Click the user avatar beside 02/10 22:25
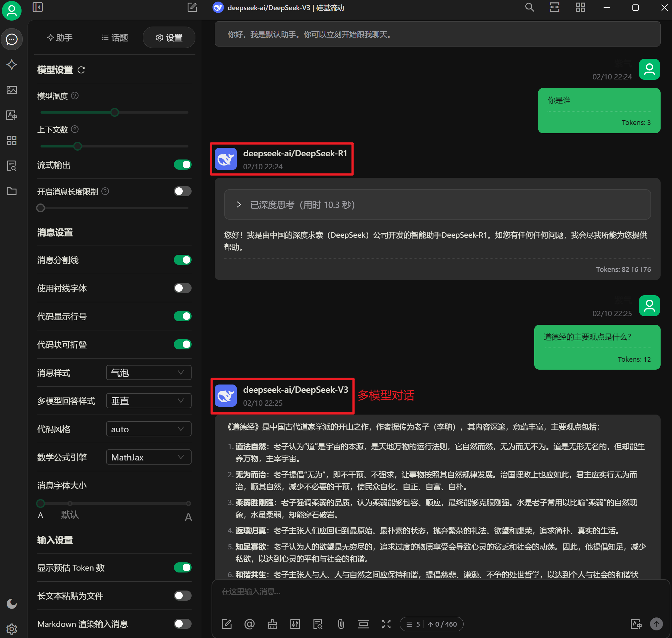The height and width of the screenshot is (638, 672). click(649, 306)
